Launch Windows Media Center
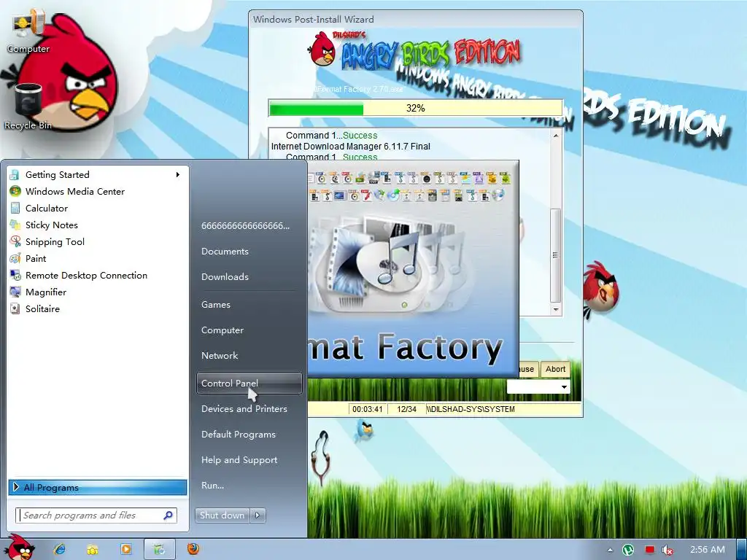 click(x=98, y=192)
